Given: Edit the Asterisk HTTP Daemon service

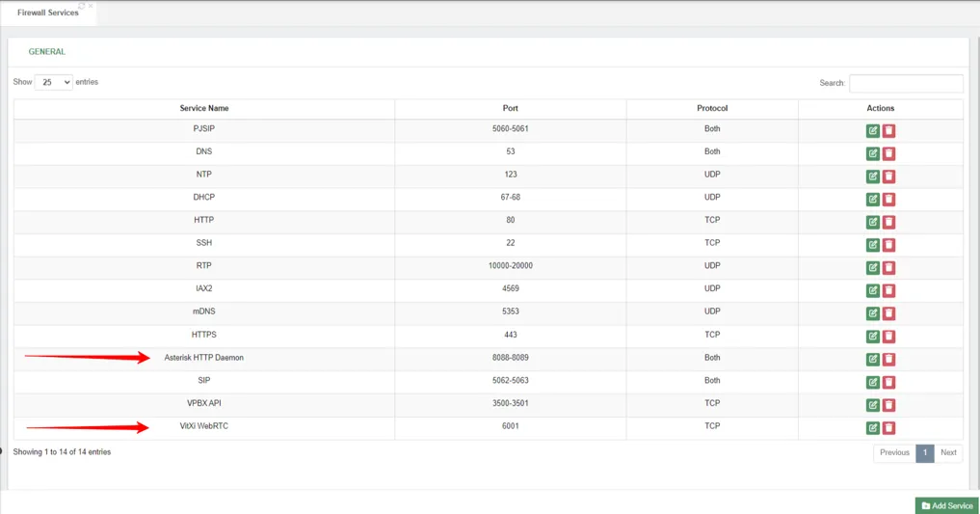Looking at the screenshot, I should point(872,359).
